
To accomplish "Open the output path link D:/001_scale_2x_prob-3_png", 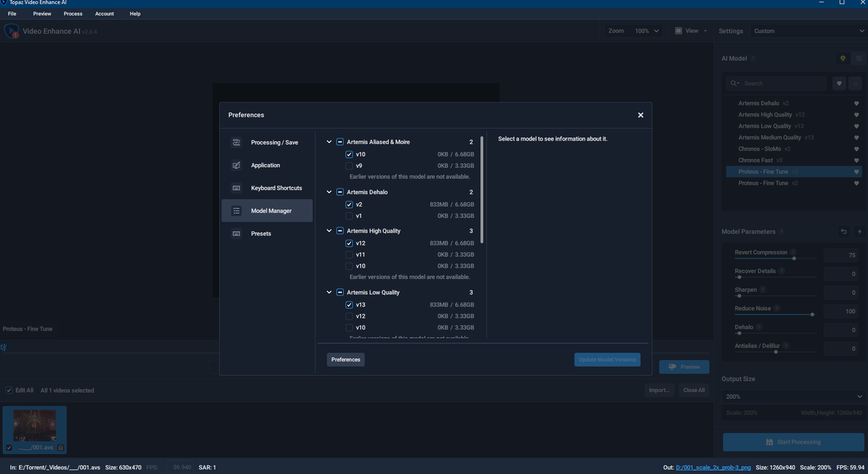I will pyautogui.click(x=713, y=468).
